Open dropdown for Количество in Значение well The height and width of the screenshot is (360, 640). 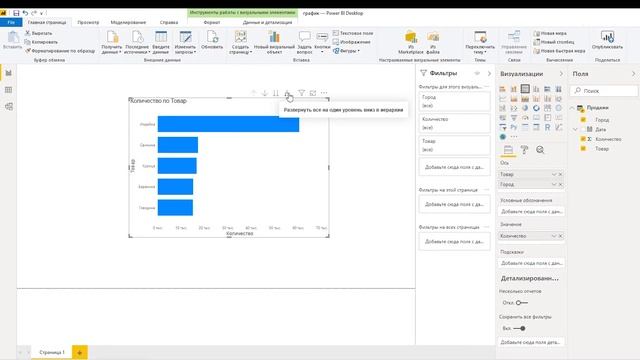tap(554, 236)
